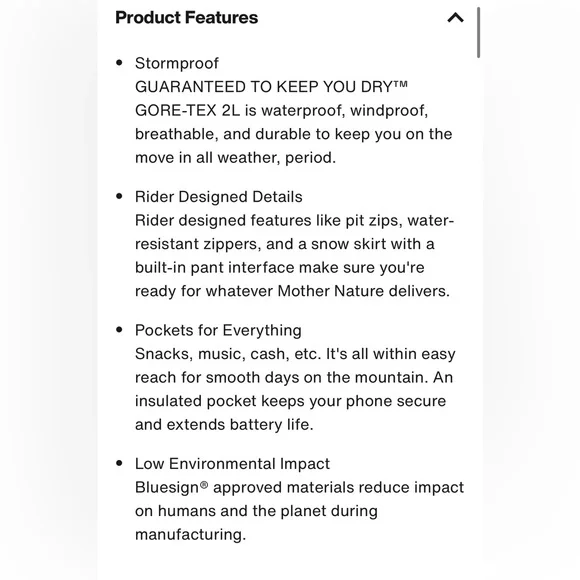Click the GUARANTEED TO KEEP YOU DRY text
This screenshot has height=580, width=580.
coord(271,87)
